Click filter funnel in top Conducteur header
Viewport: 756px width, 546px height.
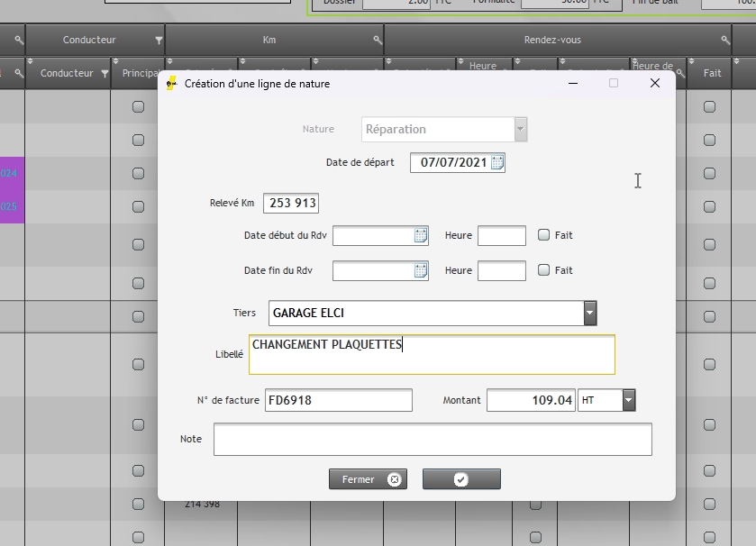pos(159,41)
